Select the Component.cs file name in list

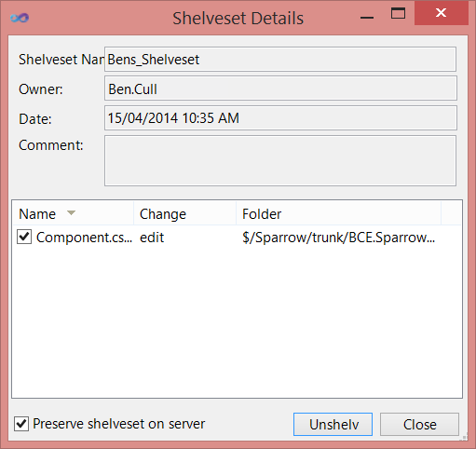(84, 238)
